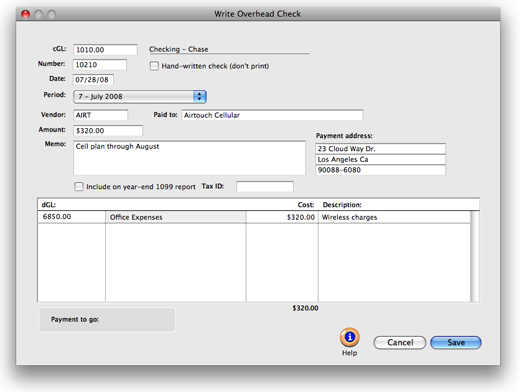Click address line 23 Cloud Way Dr.
The width and height of the screenshot is (520, 392).
380,149
